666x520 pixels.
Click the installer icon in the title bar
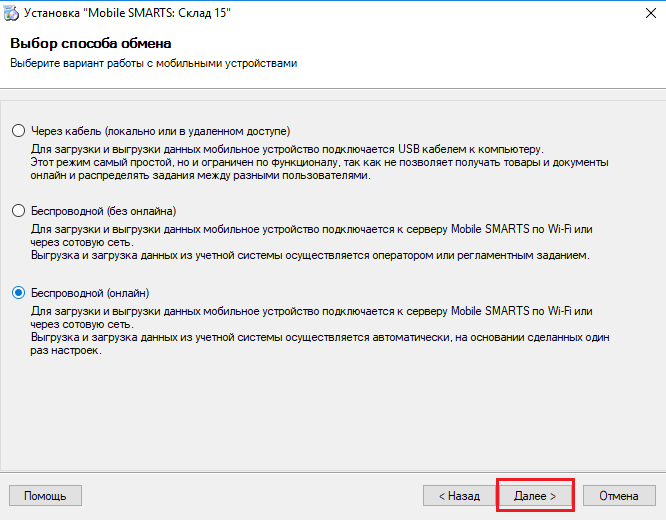(11, 13)
